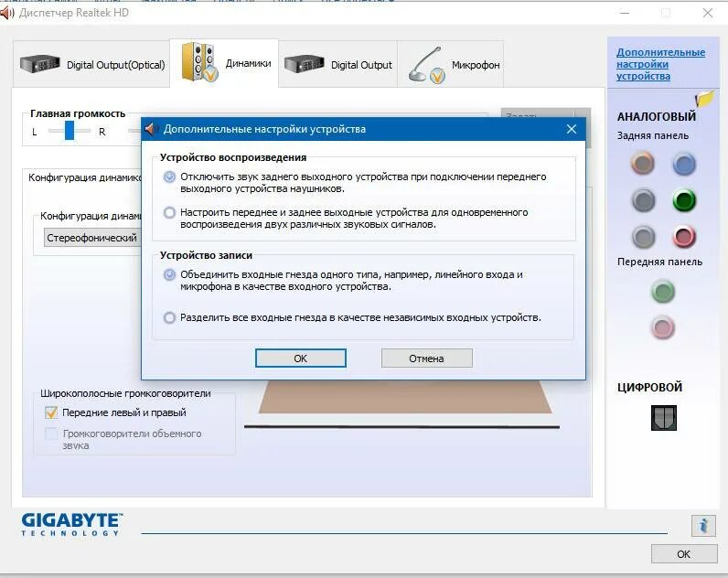This screenshot has width=728, height=578.
Task: Click the 'Главная громкость' heading
Action: pyautogui.click(x=78, y=113)
